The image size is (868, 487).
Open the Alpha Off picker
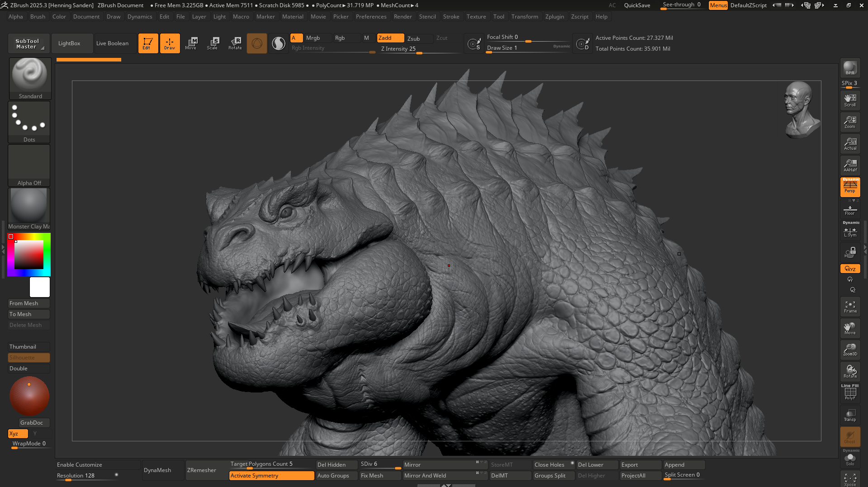click(29, 165)
